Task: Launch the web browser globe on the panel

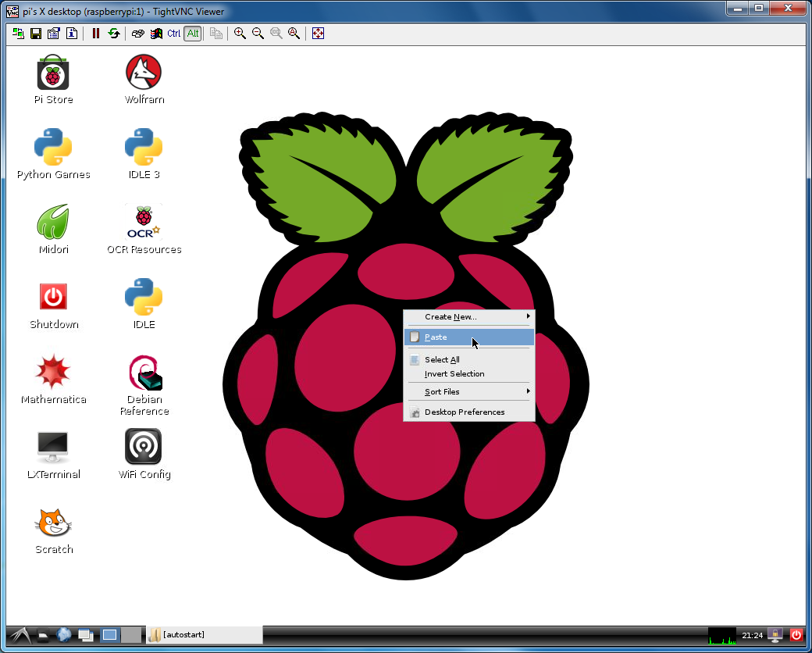Action: pos(64,635)
